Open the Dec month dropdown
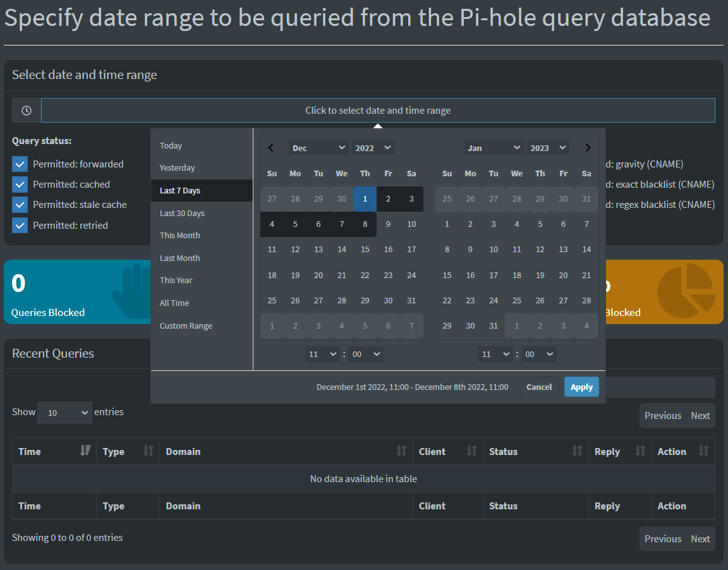728x570 pixels. pyautogui.click(x=318, y=148)
